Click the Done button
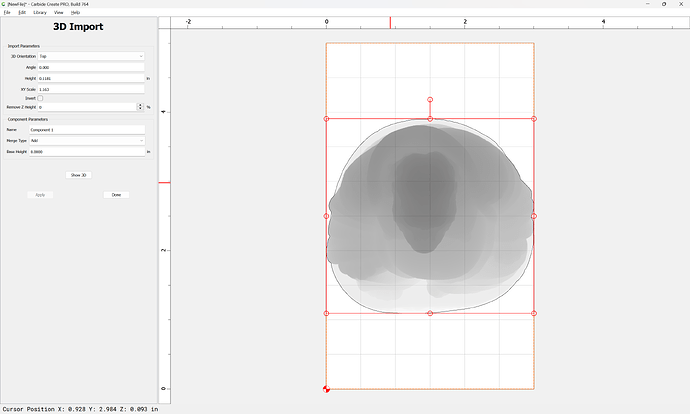 116,195
